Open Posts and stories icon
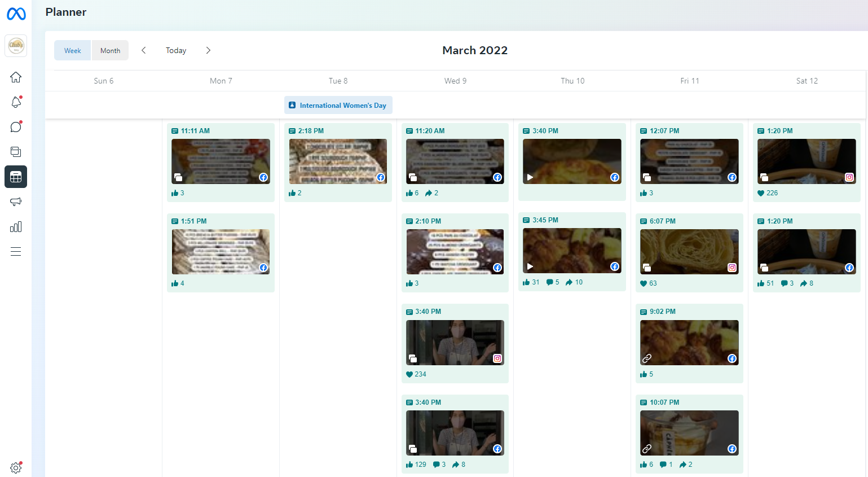The height and width of the screenshot is (477, 868). click(x=16, y=152)
